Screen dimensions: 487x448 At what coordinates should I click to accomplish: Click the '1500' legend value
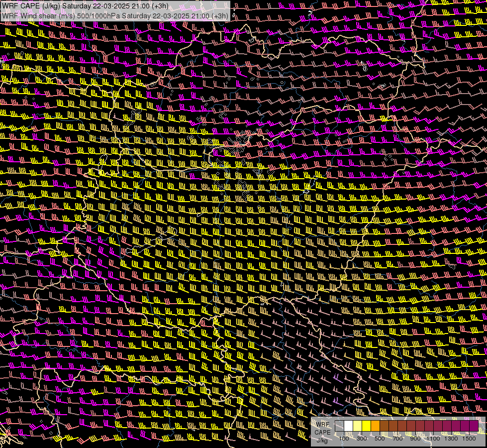click(x=469, y=439)
